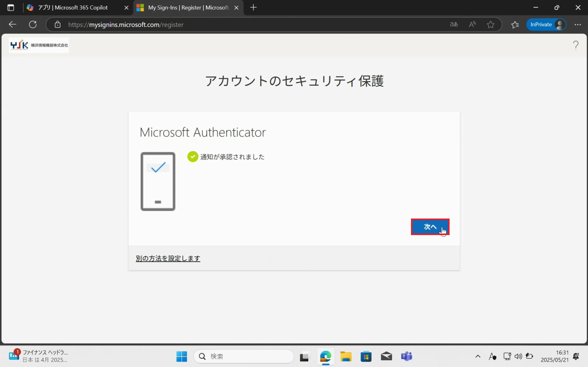
Task: Add this page to favorites star
Action: (x=491, y=24)
